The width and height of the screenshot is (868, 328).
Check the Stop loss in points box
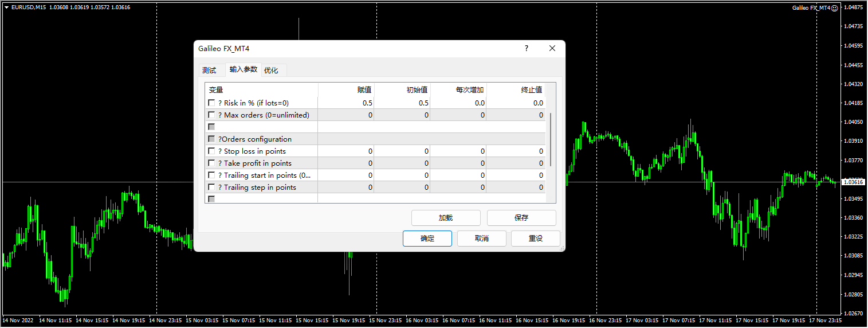[x=212, y=151]
